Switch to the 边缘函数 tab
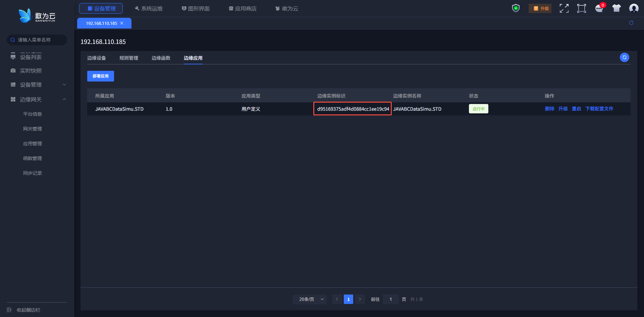The width and height of the screenshot is (644, 317). click(161, 58)
